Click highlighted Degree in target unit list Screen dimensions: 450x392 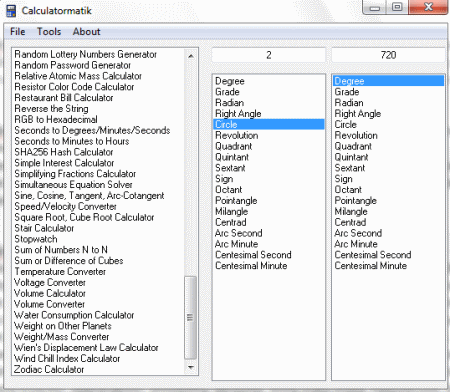(388, 81)
